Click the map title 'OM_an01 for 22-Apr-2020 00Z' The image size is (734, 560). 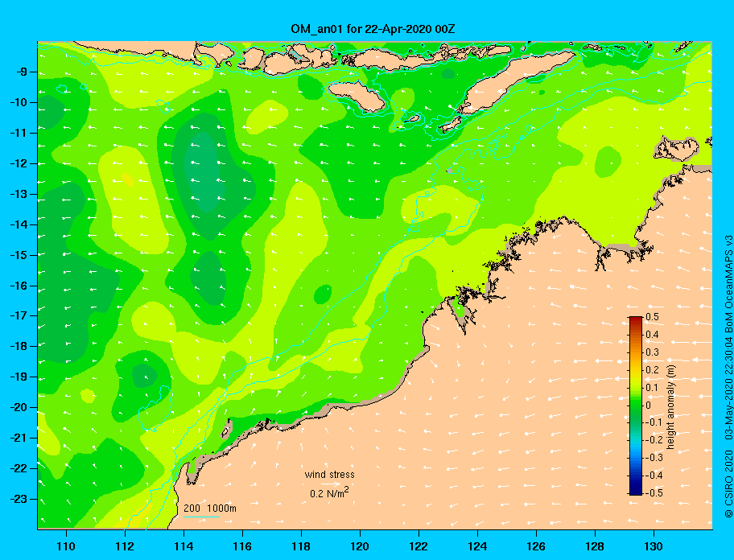pyautogui.click(x=373, y=29)
